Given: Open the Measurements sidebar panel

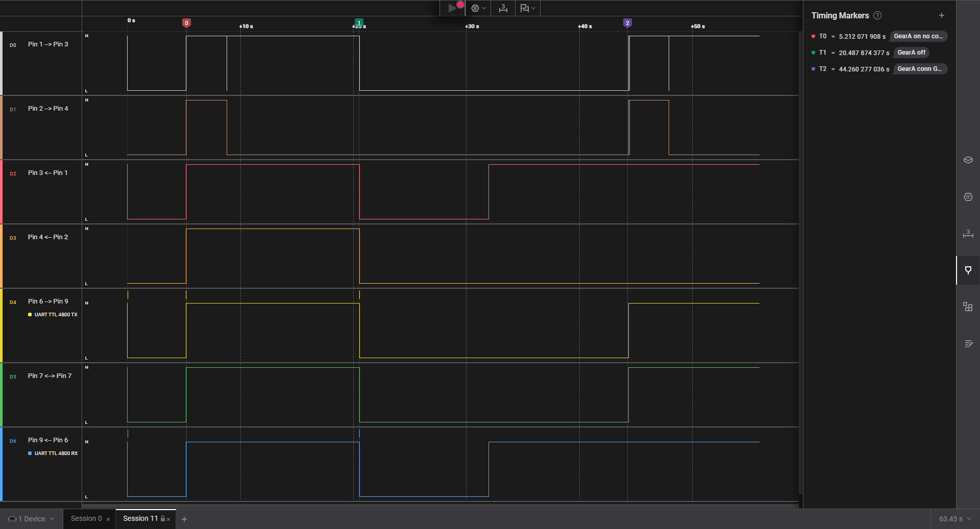Looking at the screenshot, I should pos(968,234).
